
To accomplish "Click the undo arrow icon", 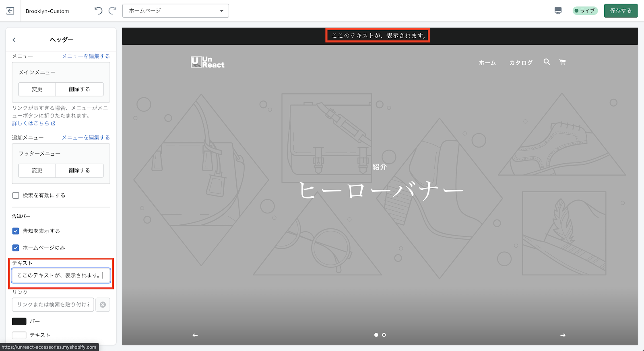I will [x=98, y=11].
